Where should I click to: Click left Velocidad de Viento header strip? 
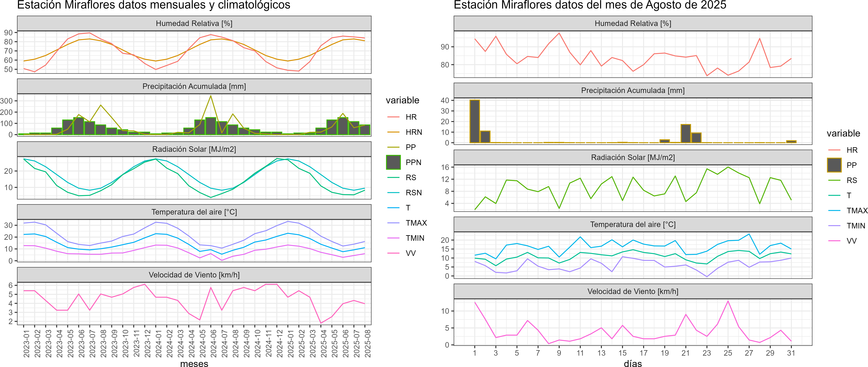(194, 275)
